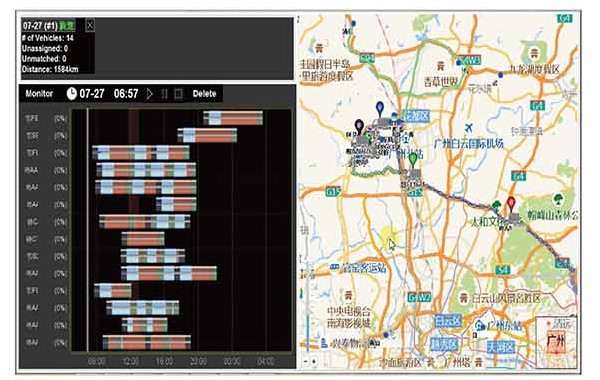Click the set time field showing 06:57
This screenshot has height=380, width=600.
tap(126, 94)
